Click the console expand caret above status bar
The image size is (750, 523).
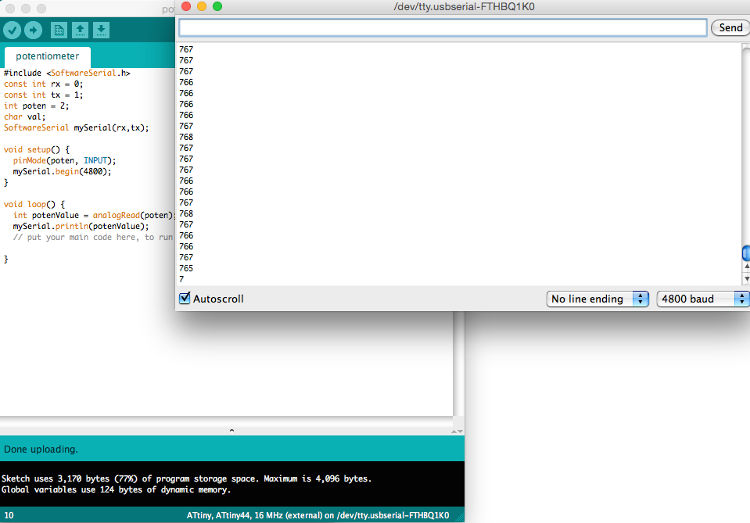[232, 431]
